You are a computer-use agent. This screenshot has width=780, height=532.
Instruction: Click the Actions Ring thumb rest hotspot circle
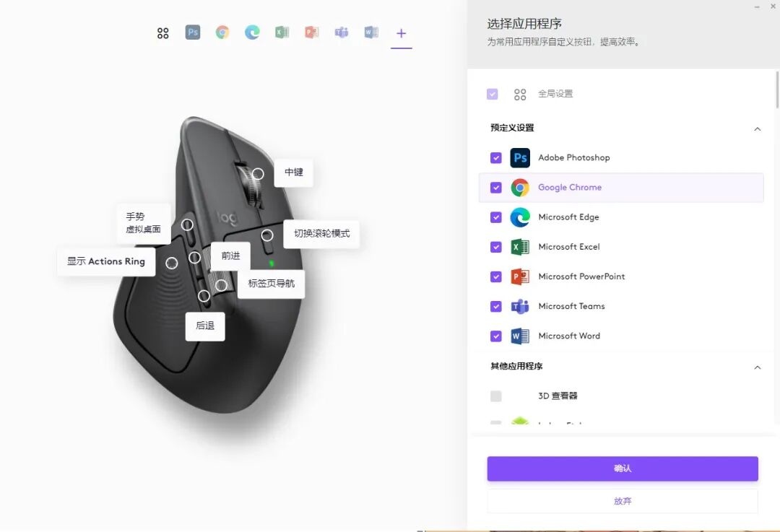click(x=172, y=263)
